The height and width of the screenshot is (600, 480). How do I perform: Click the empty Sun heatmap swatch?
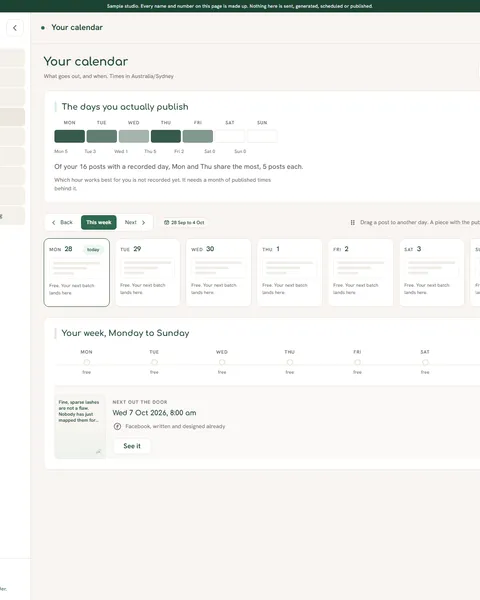coord(262,136)
